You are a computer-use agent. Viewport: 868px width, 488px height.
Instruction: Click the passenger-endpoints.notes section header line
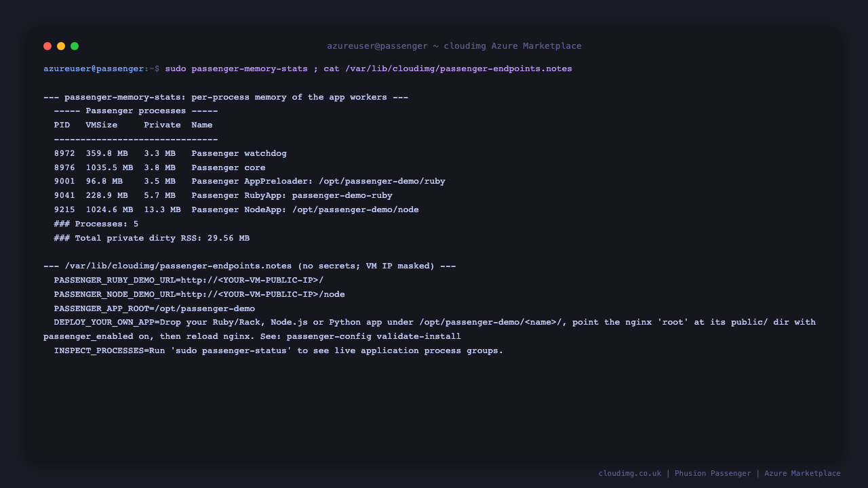pyautogui.click(x=250, y=266)
